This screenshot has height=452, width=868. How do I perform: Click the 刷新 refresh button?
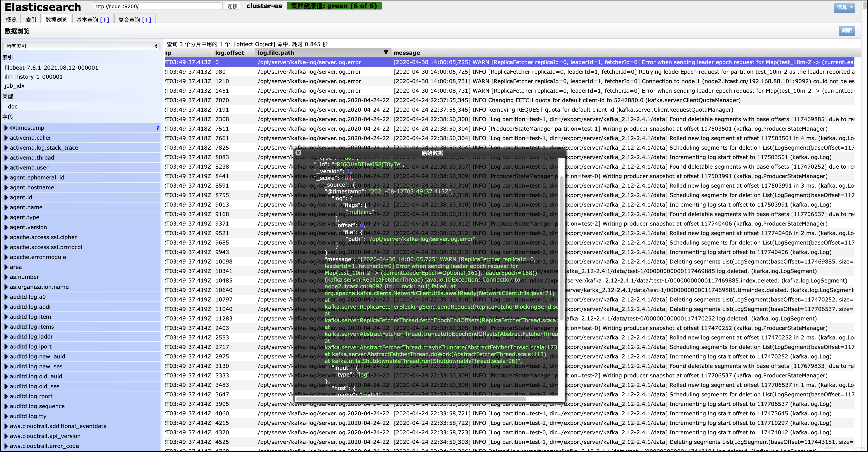pyautogui.click(x=847, y=31)
